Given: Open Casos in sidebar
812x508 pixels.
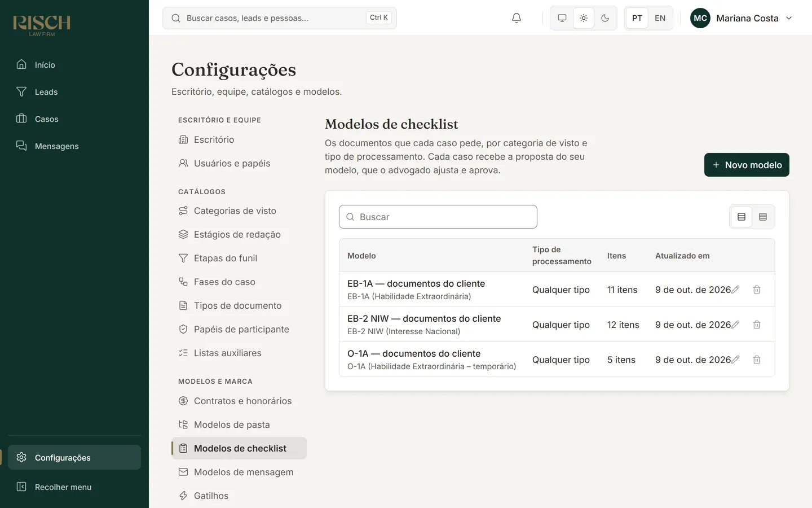Looking at the screenshot, I should [x=74, y=119].
